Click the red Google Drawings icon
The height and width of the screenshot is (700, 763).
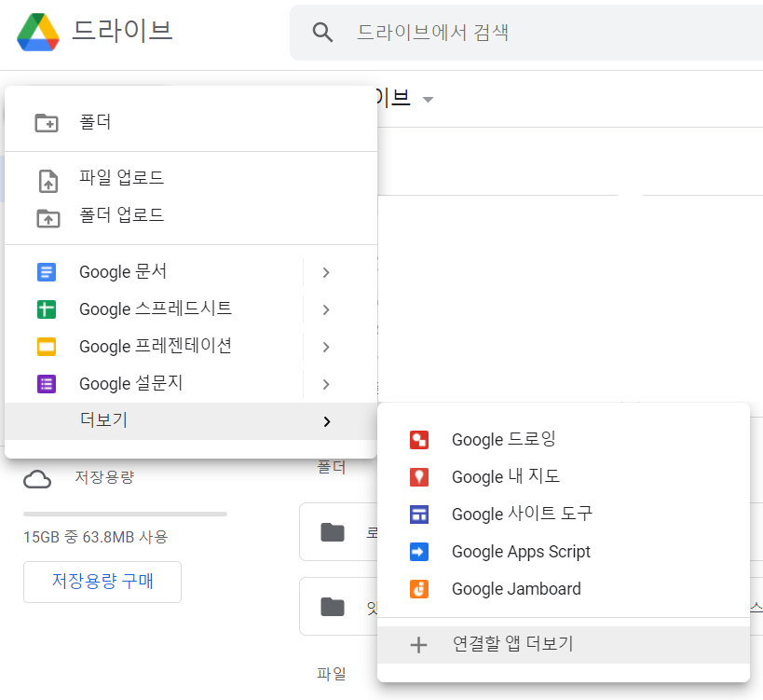(419, 440)
